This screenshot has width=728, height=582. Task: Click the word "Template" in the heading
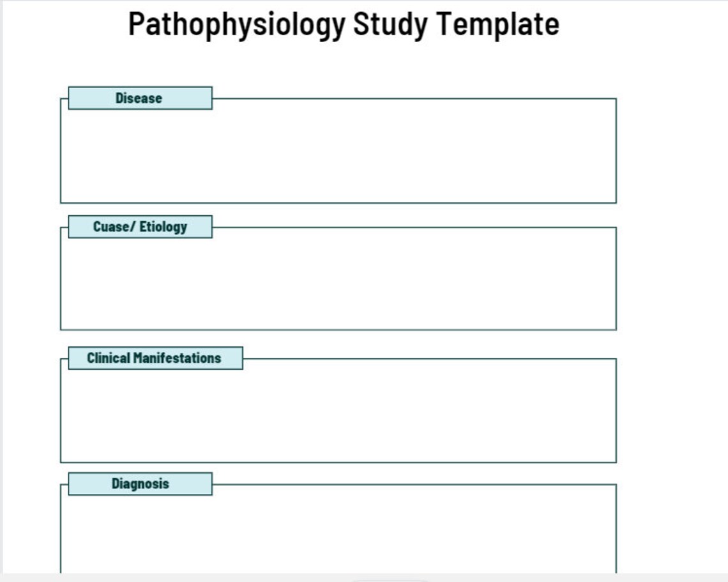click(x=497, y=25)
